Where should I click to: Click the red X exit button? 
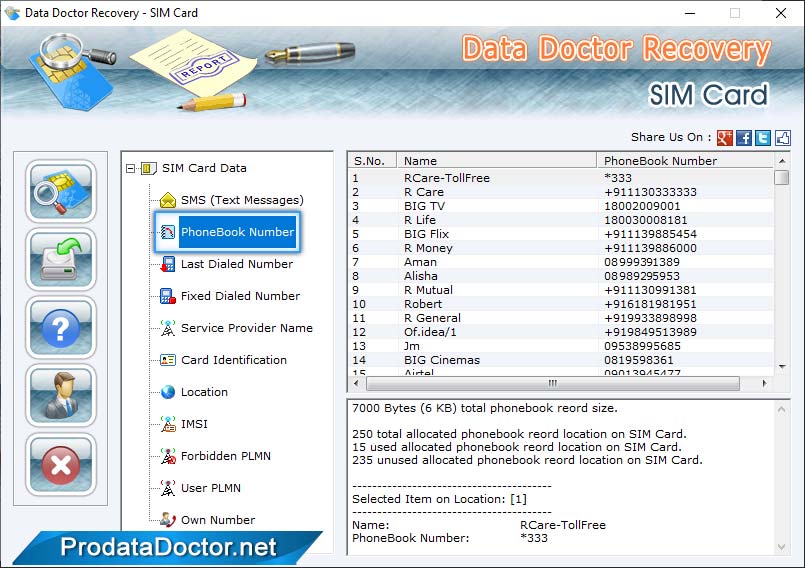coord(61,465)
